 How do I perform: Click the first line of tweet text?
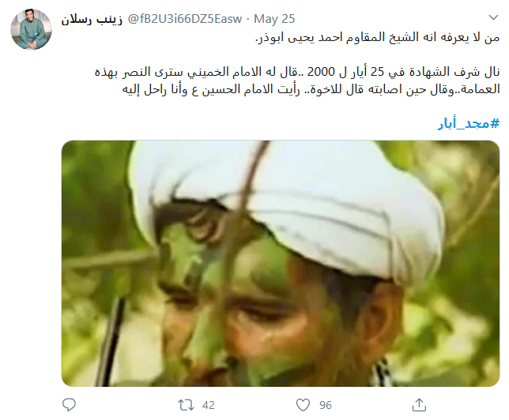tap(378, 38)
